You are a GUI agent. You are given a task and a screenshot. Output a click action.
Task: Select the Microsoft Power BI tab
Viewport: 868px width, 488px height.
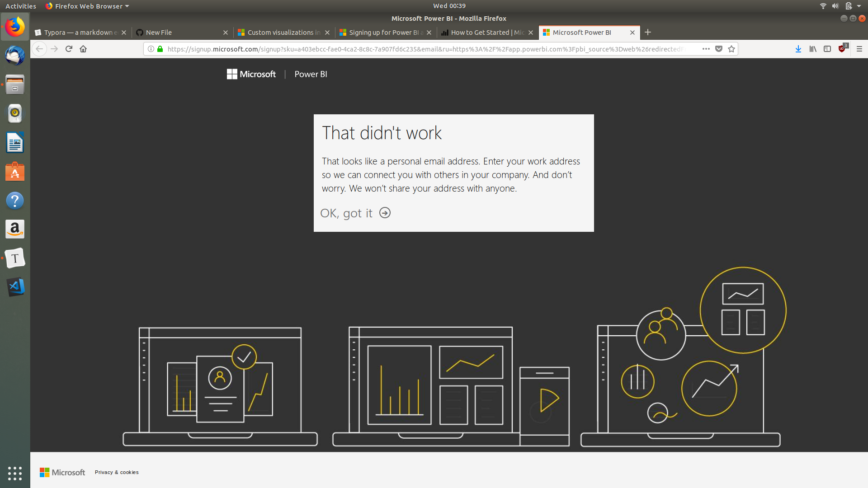(589, 33)
